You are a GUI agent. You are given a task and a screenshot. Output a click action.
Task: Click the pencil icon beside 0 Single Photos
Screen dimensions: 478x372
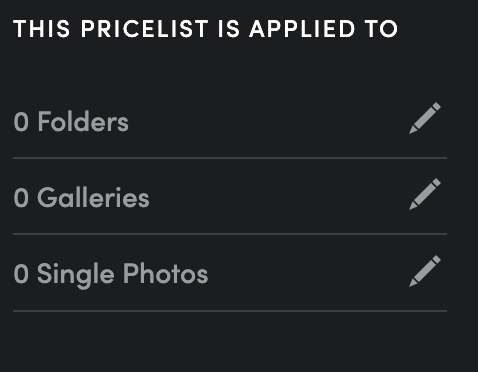[x=425, y=271]
